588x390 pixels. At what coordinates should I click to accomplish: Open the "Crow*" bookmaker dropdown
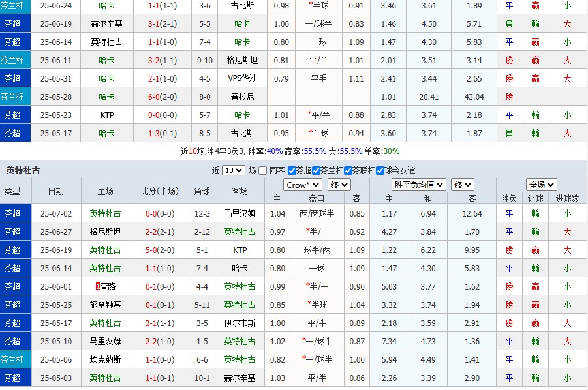[x=302, y=185]
